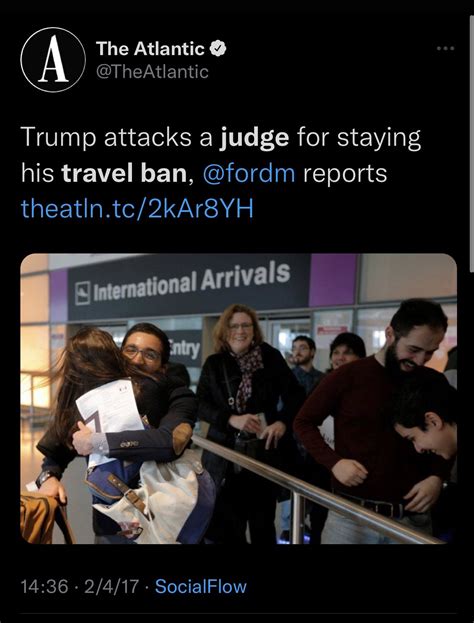Open the airport reunion photo
This screenshot has width=474, height=623.
point(238,399)
